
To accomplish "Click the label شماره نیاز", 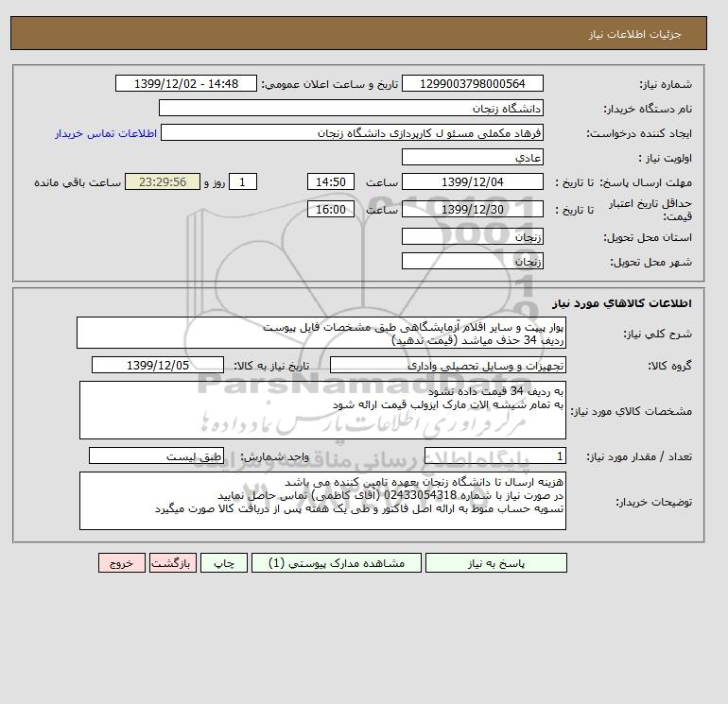I will coord(666,84).
